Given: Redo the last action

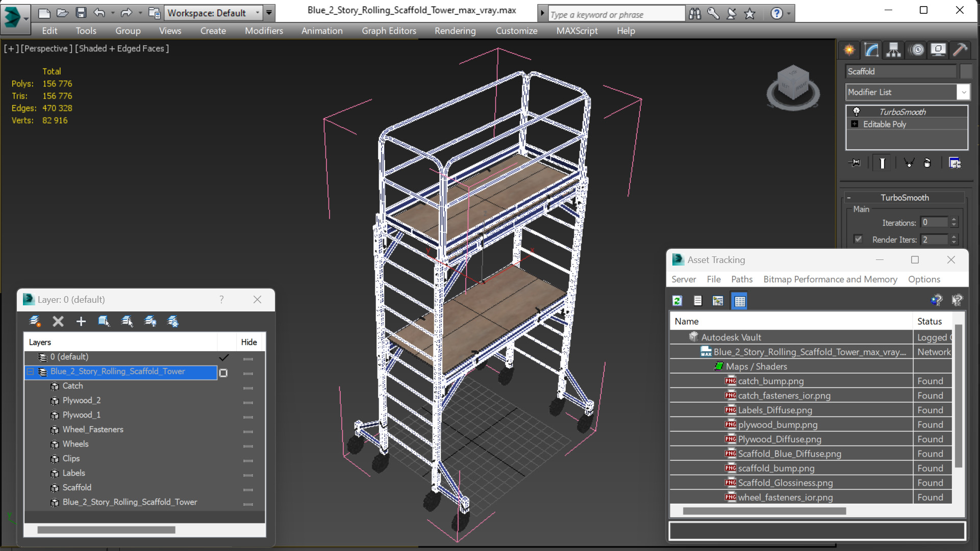Looking at the screenshot, I should point(126,13).
